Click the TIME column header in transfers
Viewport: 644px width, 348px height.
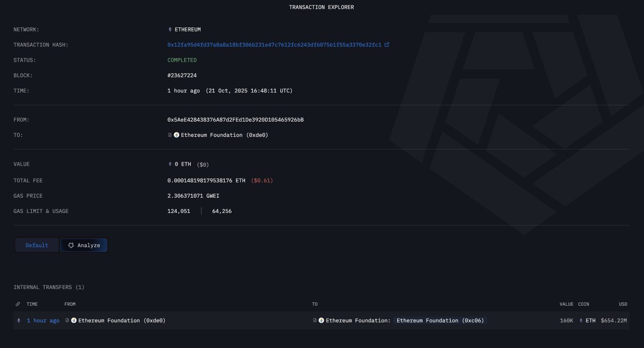click(x=32, y=304)
